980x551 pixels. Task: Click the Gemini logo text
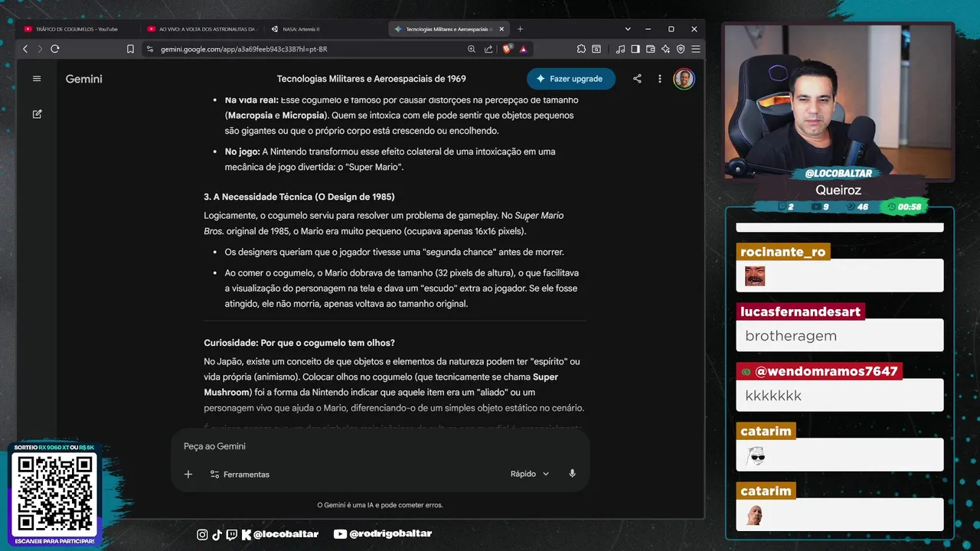pos(84,79)
